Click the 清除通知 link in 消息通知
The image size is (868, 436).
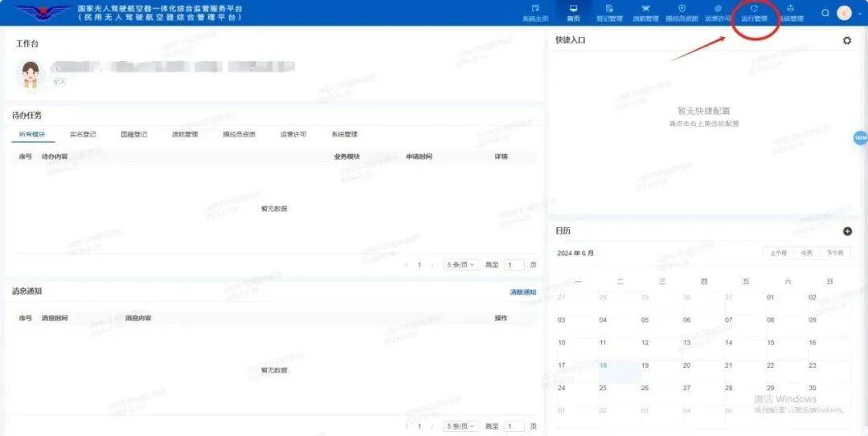523,291
